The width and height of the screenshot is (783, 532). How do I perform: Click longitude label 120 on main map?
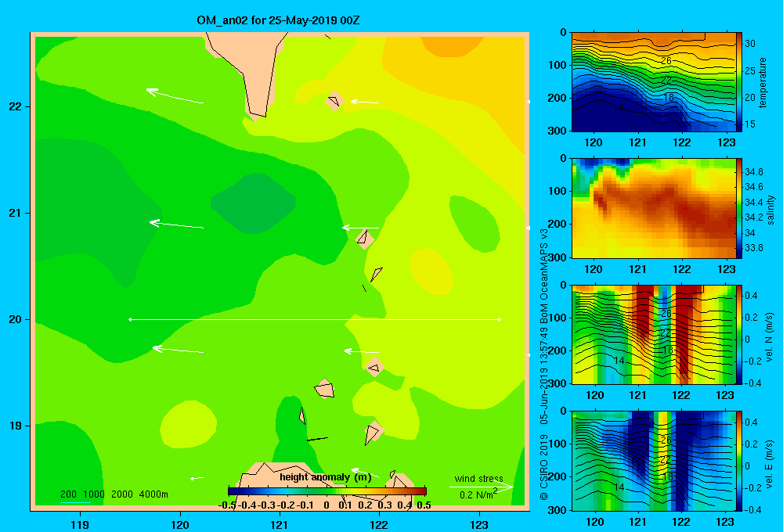[180, 524]
